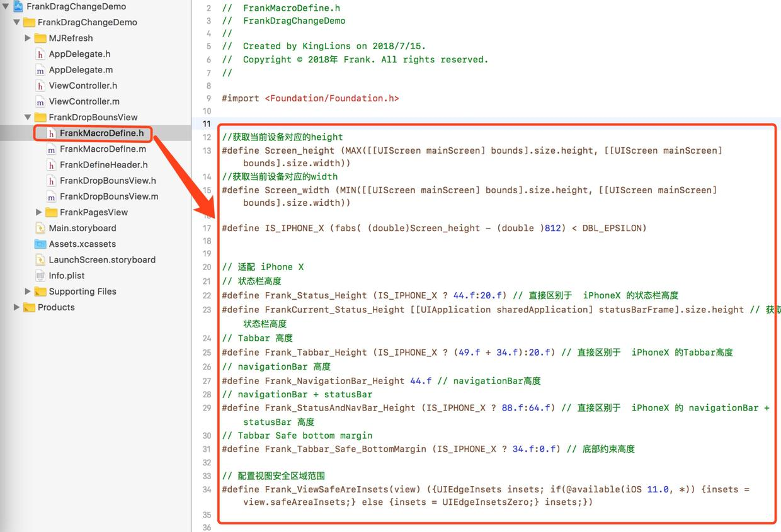The height and width of the screenshot is (532, 781).
Task: Open AppDelegate.h in the navigator
Action: point(79,54)
